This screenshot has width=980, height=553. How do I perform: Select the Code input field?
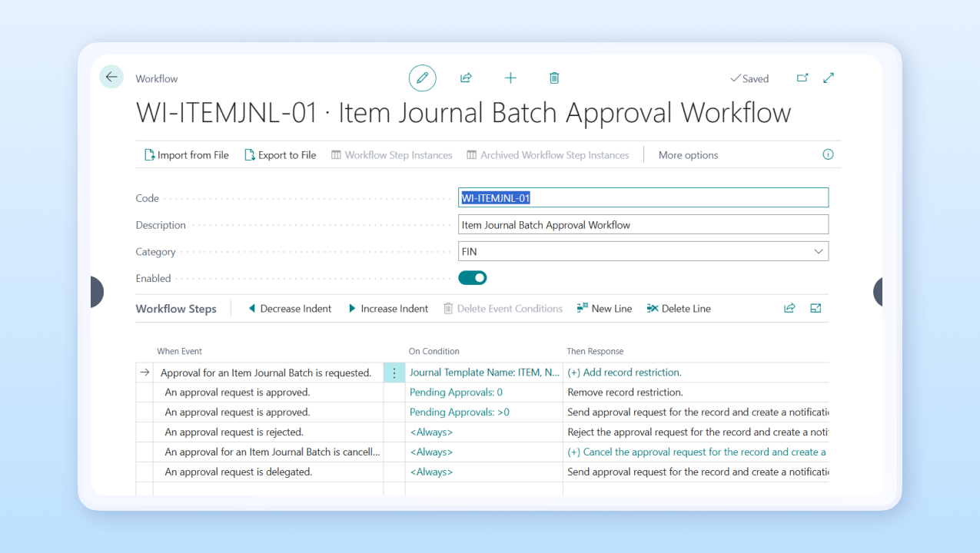point(643,197)
